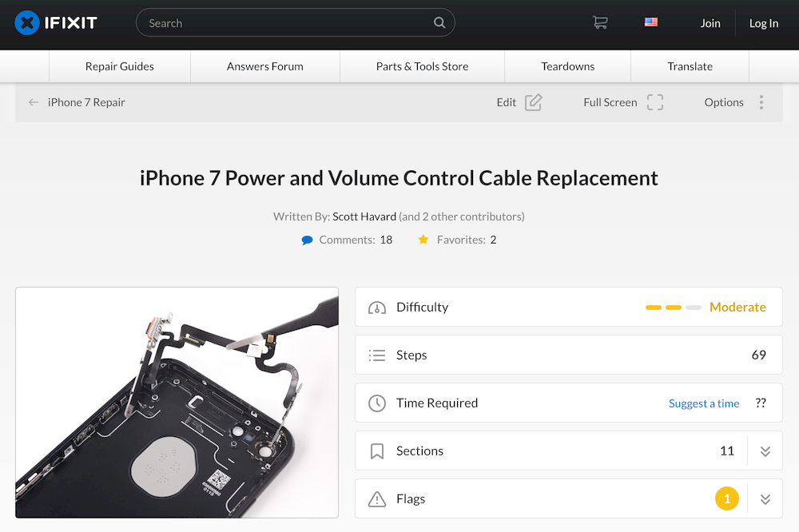Click the Suggest a time link

(x=704, y=403)
